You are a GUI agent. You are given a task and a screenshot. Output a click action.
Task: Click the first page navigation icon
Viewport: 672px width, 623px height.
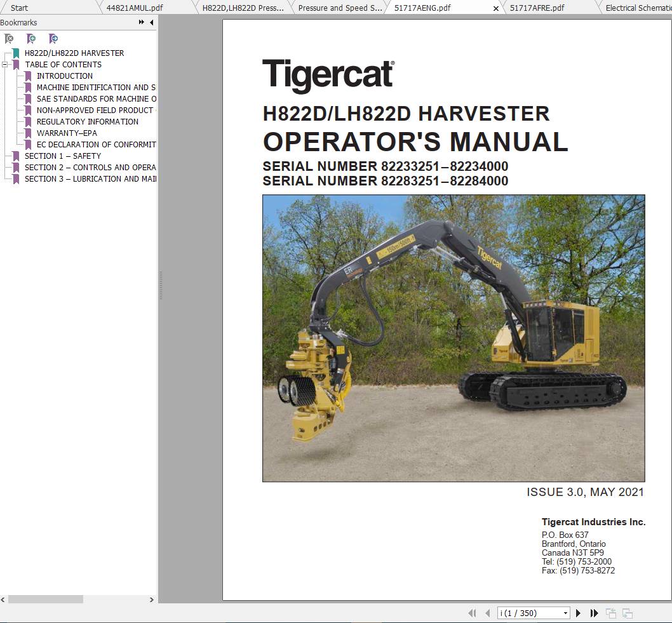click(473, 612)
